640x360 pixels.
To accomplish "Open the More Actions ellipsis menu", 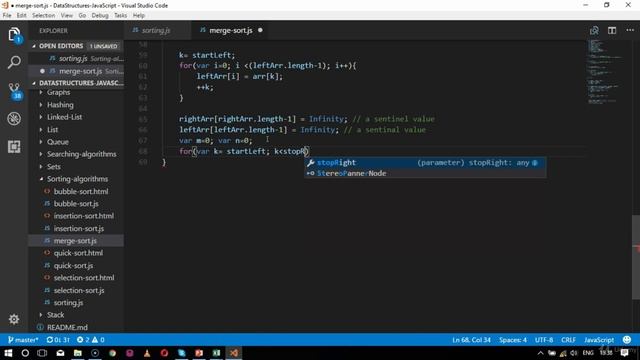I will pyautogui.click(x=630, y=30).
